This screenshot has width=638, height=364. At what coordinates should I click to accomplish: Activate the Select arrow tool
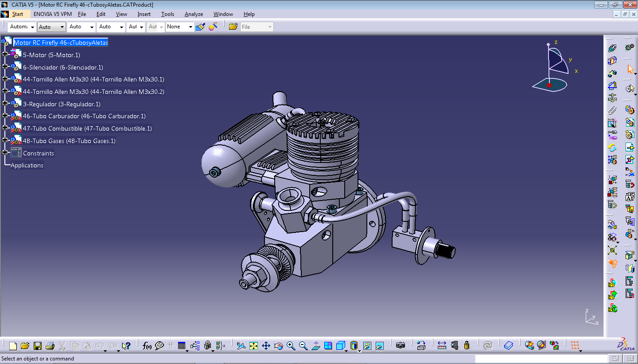(x=630, y=69)
